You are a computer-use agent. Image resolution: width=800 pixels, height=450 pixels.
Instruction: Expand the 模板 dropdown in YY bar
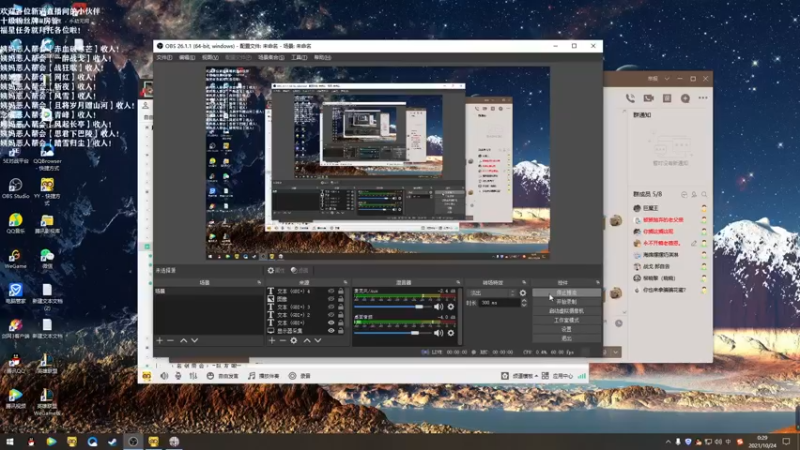point(536,376)
